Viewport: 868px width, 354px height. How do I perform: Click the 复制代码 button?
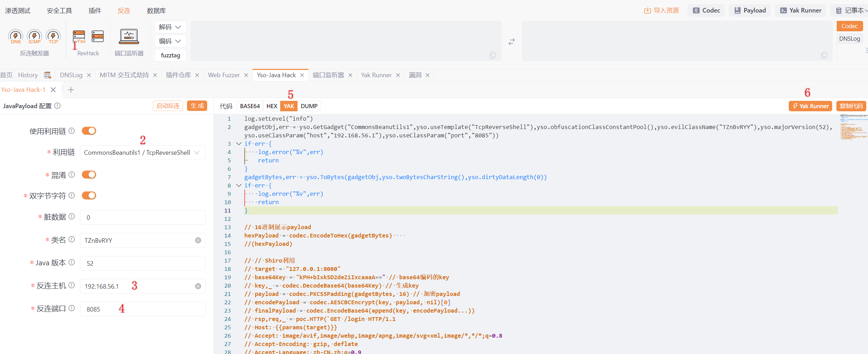(851, 106)
